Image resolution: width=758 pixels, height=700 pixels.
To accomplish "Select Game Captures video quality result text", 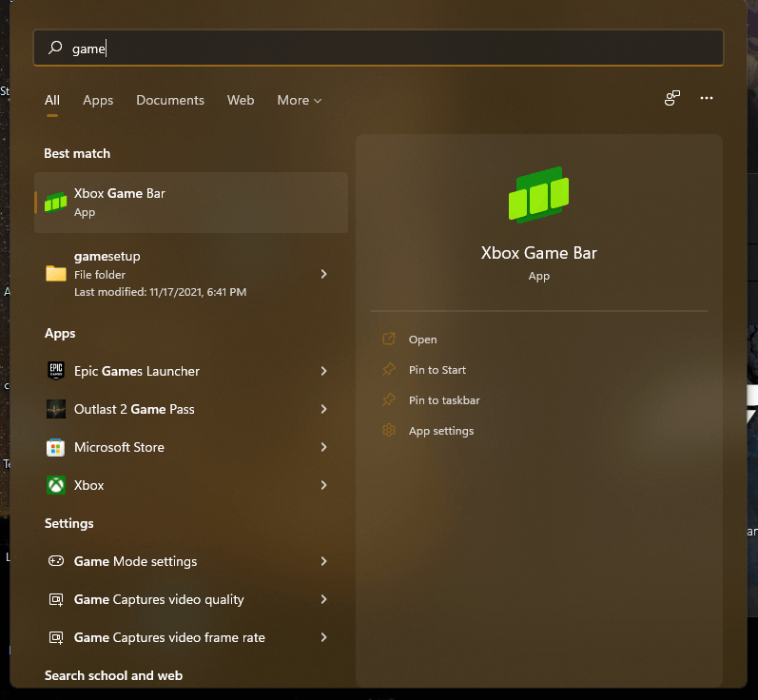I will 159,599.
